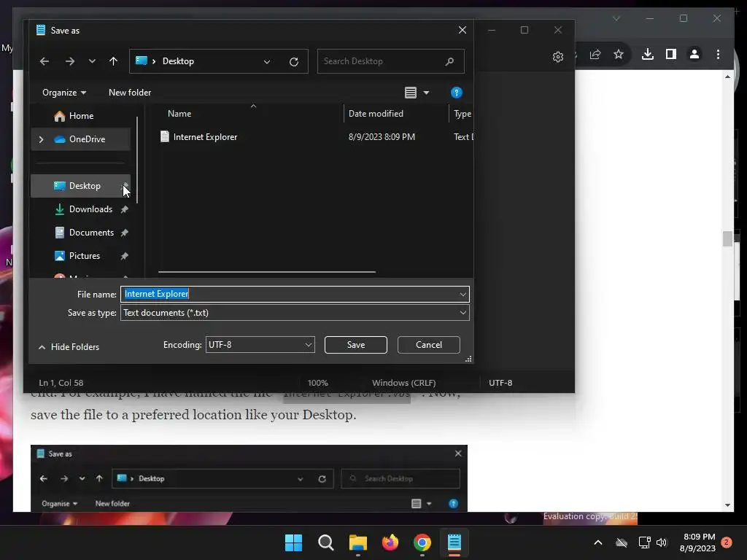Open volume control in system tray
This screenshot has width=747, height=560.
(662, 542)
